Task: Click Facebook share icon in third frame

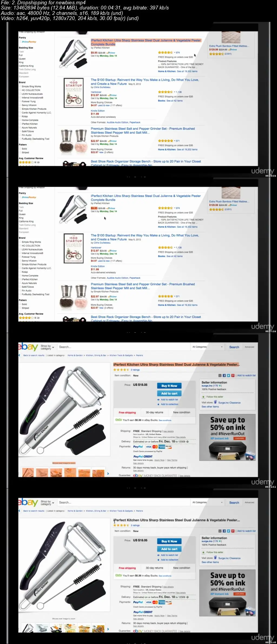Action: [x=224, y=375]
